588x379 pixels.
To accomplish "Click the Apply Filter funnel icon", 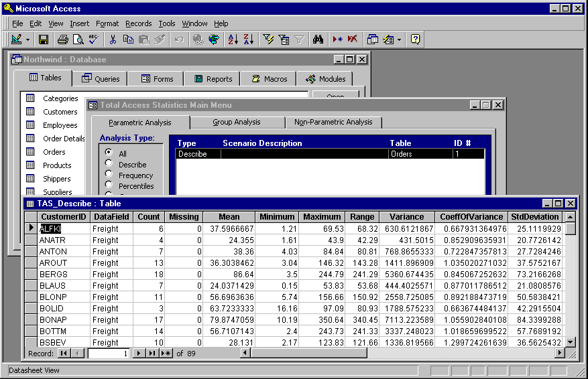I will (x=299, y=40).
